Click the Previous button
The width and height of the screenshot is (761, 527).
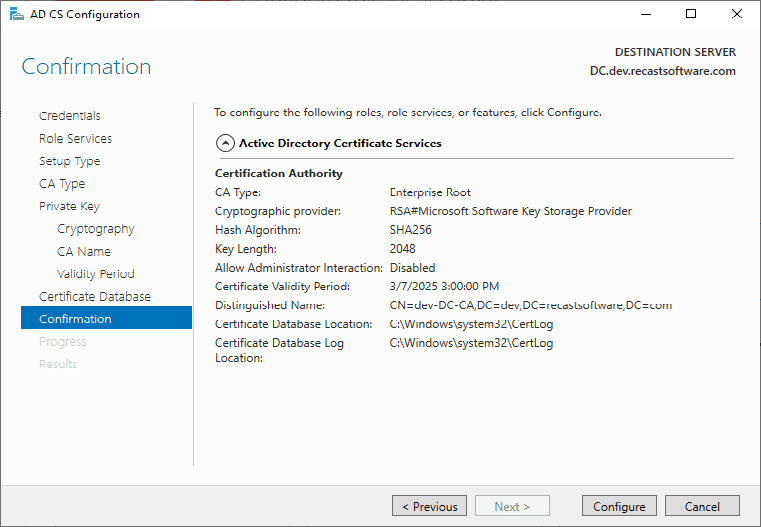pos(429,506)
